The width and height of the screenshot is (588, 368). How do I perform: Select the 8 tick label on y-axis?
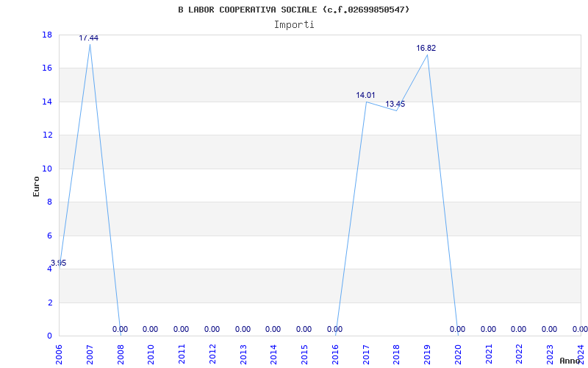coord(49,202)
